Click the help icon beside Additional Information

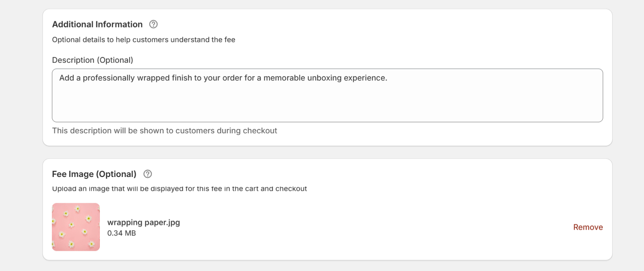coord(154,24)
